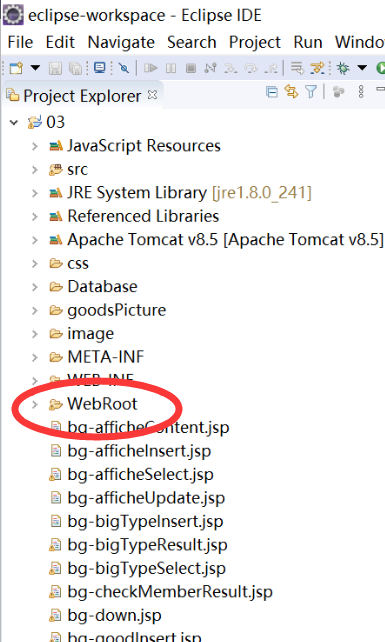Select file bg-bigTypeInsert.jsp
Image resolution: width=385 pixels, height=642 pixels.
tap(145, 522)
